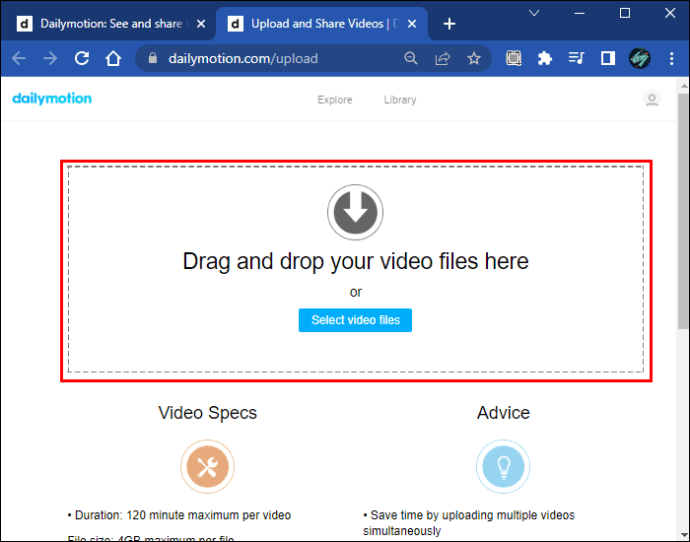Open the screenshot extension icon

pyautogui.click(x=514, y=58)
